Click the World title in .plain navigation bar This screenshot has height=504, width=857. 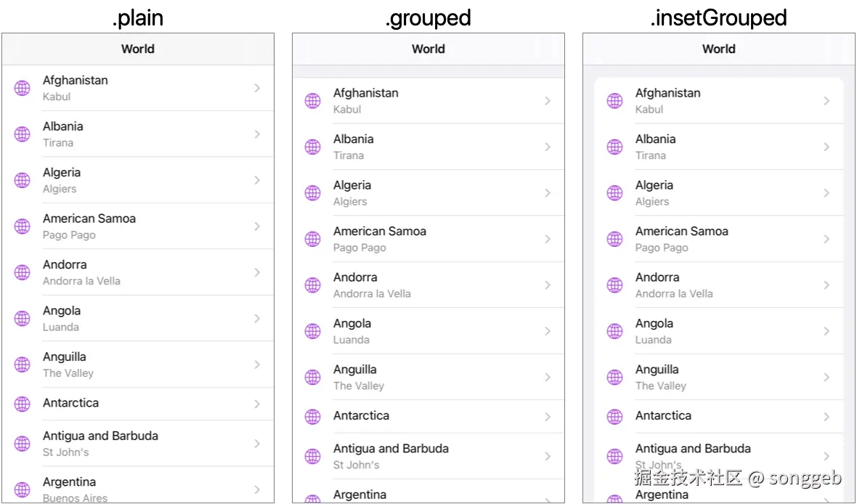[138, 49]
